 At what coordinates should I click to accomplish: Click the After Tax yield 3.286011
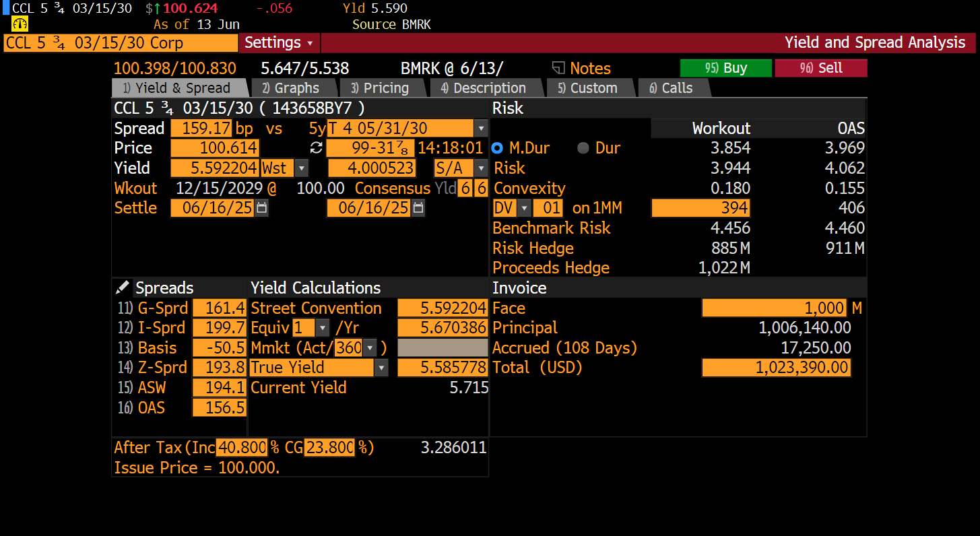[x=454, y=448]
